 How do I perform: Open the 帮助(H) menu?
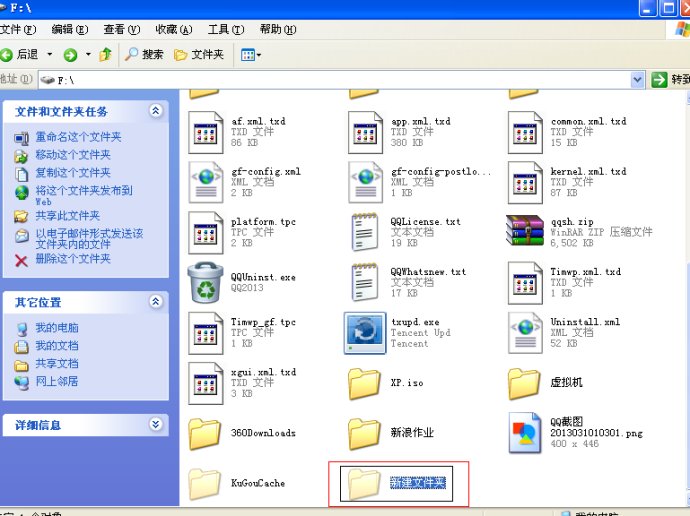click(x=277, y=29)
